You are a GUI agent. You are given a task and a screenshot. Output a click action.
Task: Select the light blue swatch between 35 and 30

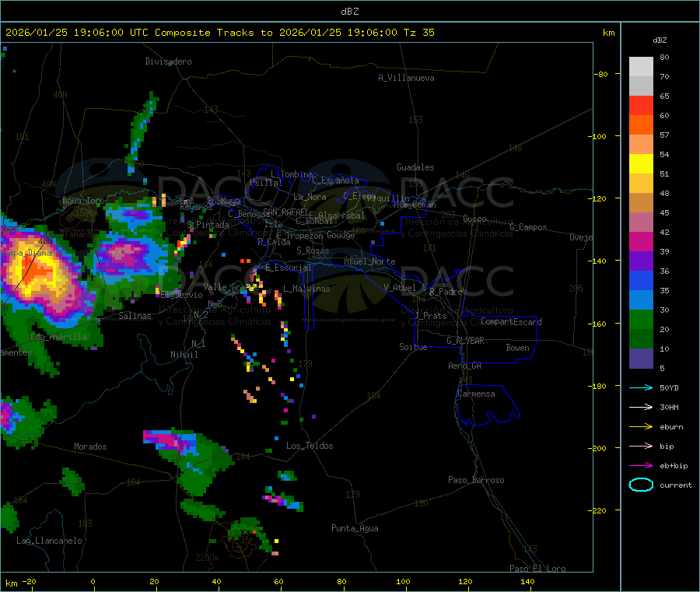641,300
